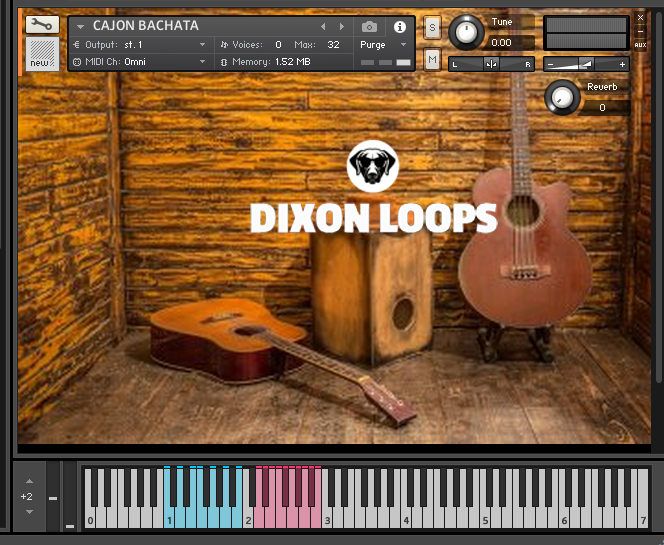Click the Dixon Loops dog logo
Screen dimensions: 664x545
click(373, 167)
